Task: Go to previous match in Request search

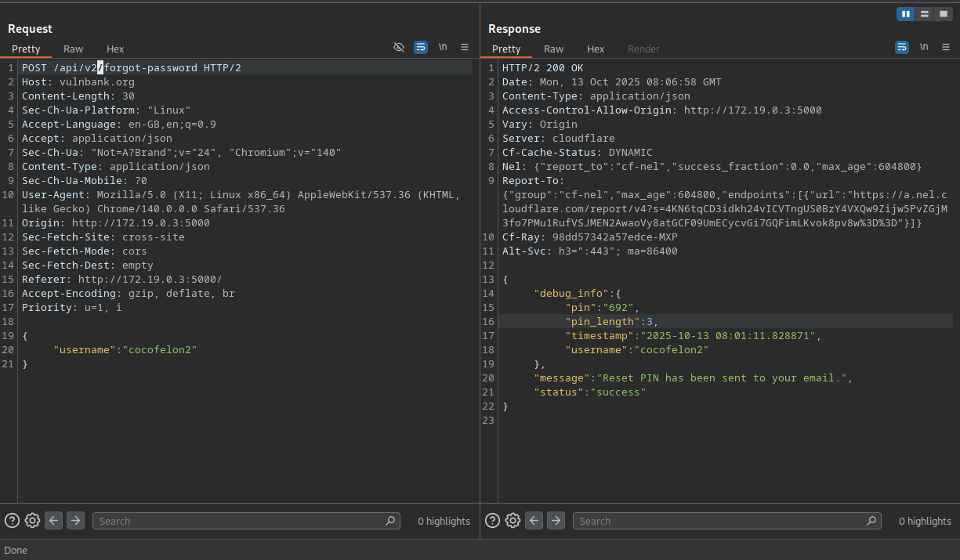Action: click(x=53, y=521)
